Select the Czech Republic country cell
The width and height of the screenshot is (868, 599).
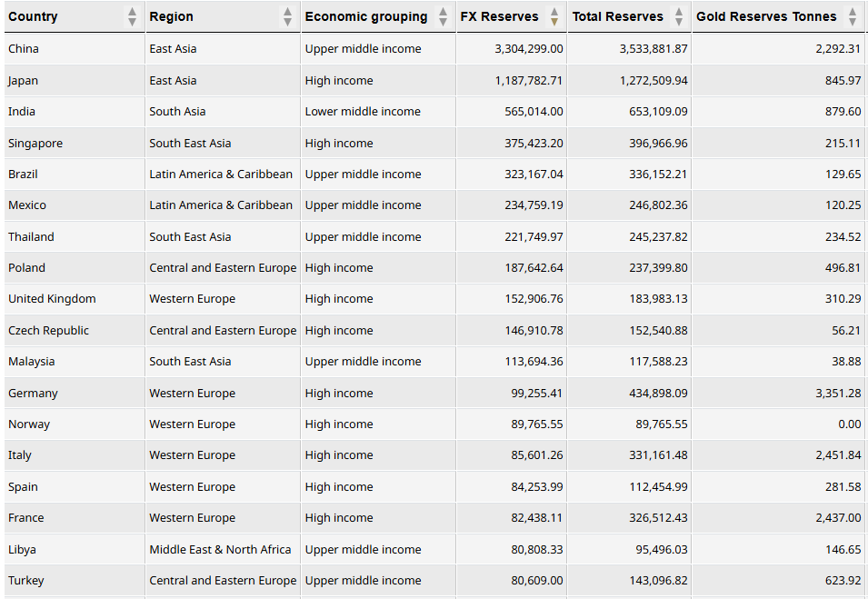click(75, 331)
